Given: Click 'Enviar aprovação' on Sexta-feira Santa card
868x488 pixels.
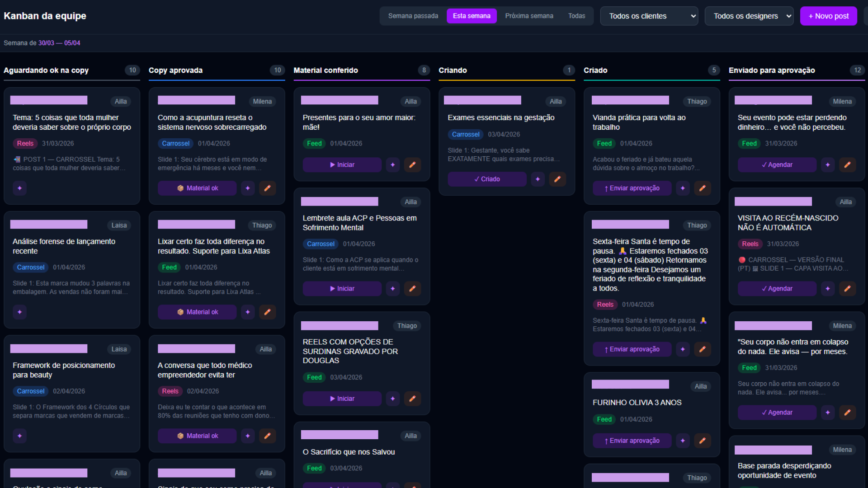Looking at the screenshot, I should click(632, 349).
